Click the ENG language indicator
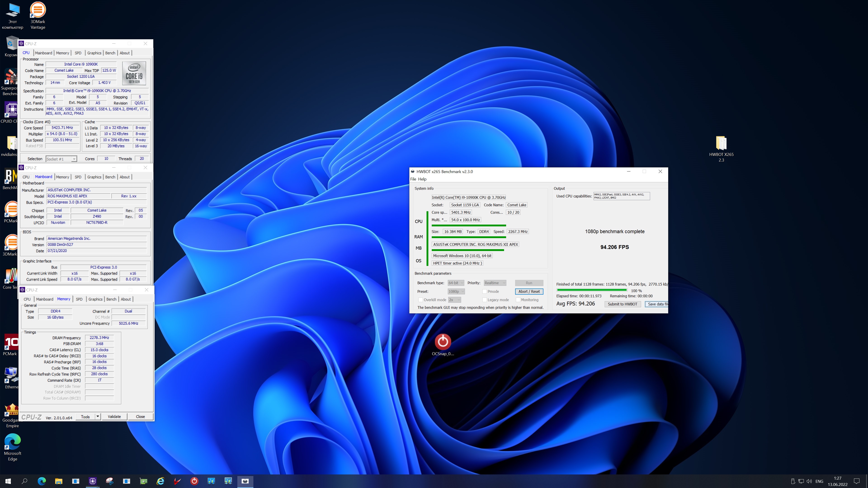This screenshot has height=488, width=868. pyautogui.click(x=819, y=481)
